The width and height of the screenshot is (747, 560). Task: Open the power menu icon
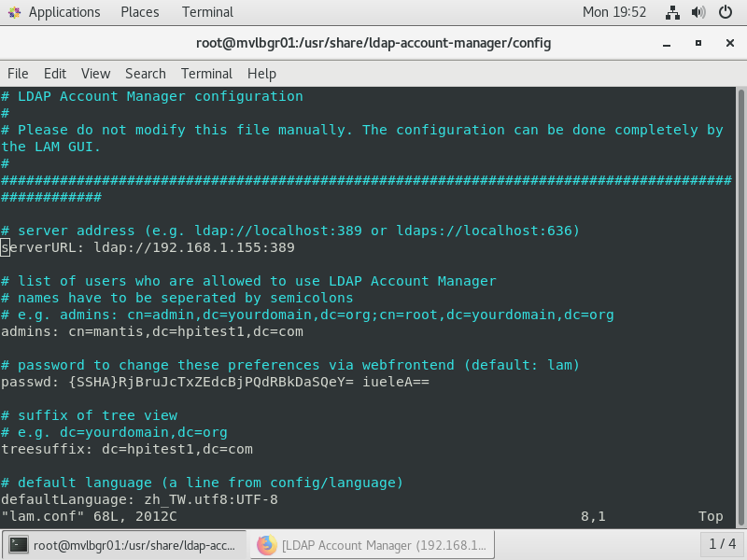pos(726,12)
